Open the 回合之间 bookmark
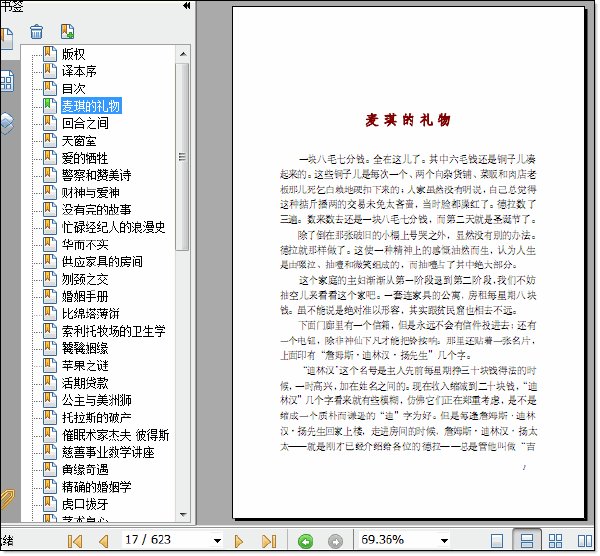 tap(85, 123)
